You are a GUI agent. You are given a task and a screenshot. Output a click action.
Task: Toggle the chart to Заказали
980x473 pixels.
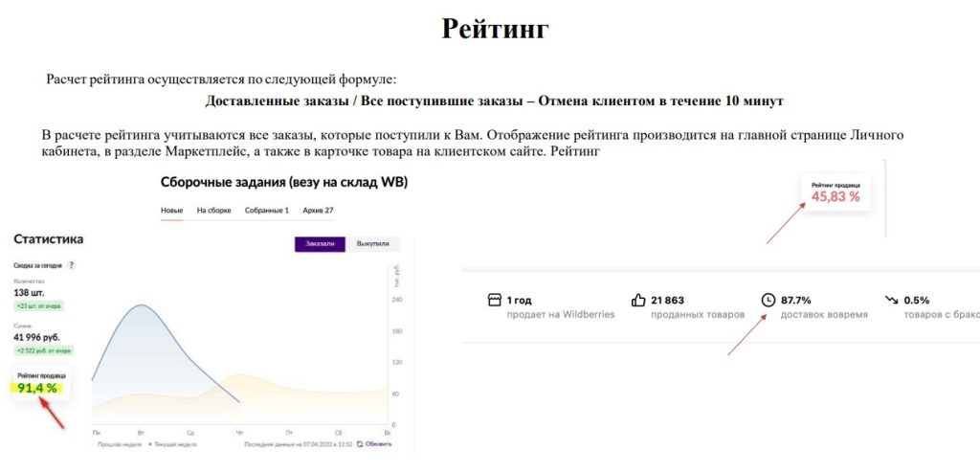(320, 244)
